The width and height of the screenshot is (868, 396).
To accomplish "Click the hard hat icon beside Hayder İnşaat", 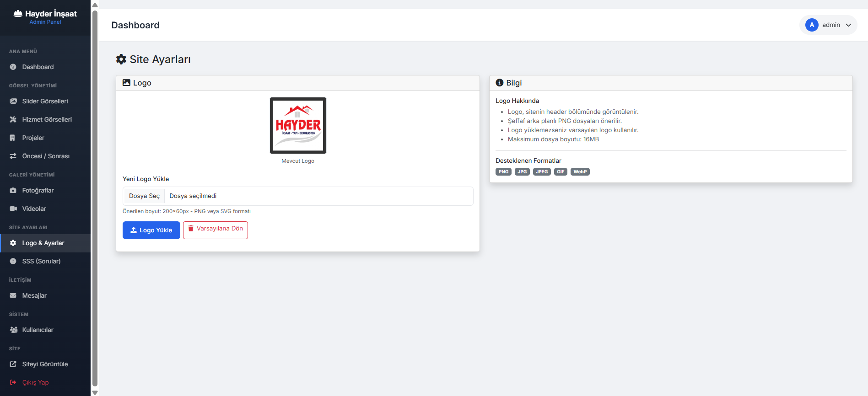I will (18, 14).
